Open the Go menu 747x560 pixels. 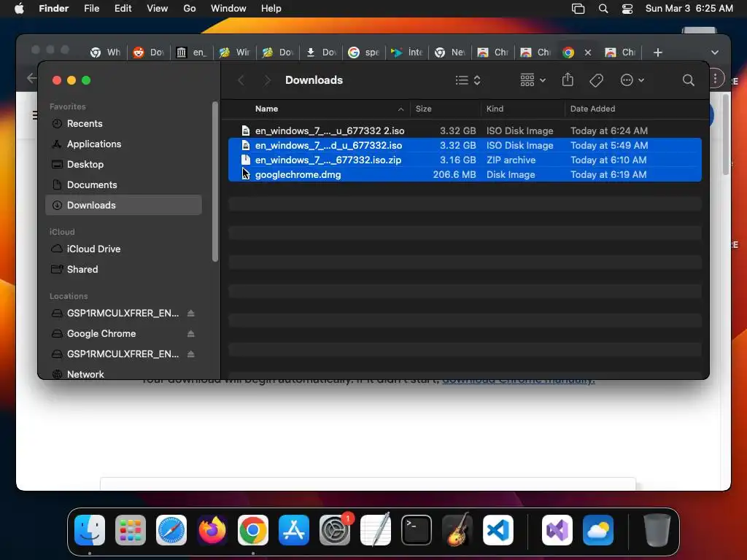pos(189,9)
